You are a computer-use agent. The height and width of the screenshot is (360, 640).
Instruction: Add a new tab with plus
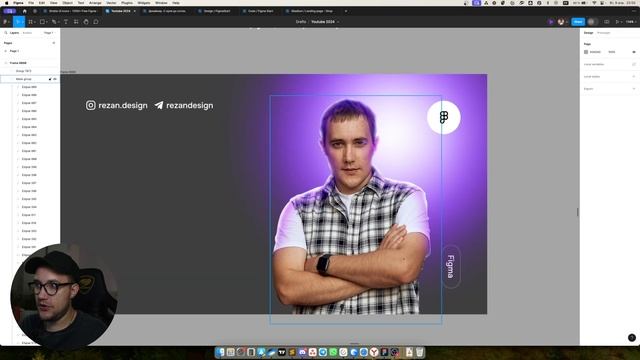pos(346,11)
